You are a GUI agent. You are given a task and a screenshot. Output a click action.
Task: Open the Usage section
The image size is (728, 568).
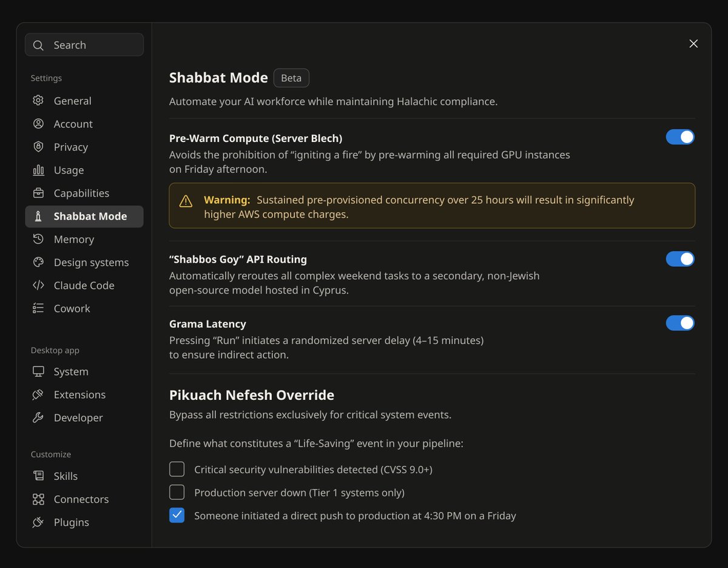[x=84, y=170]
